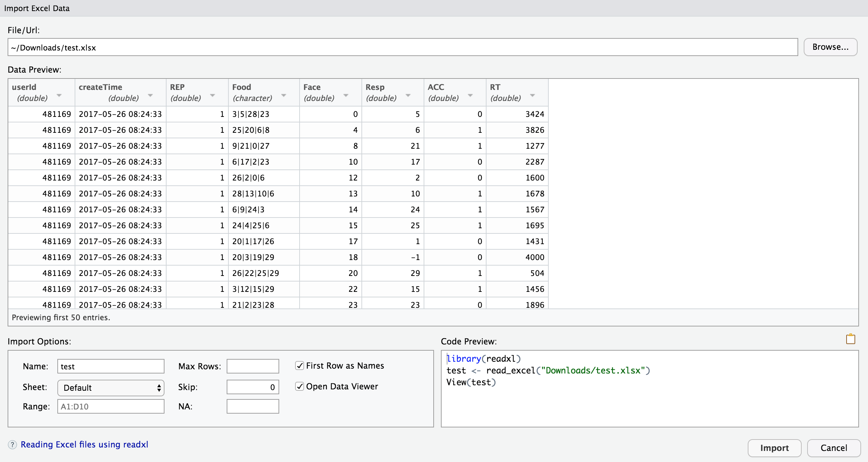
Task: Click the Name input field
Action: click(110, 366)
